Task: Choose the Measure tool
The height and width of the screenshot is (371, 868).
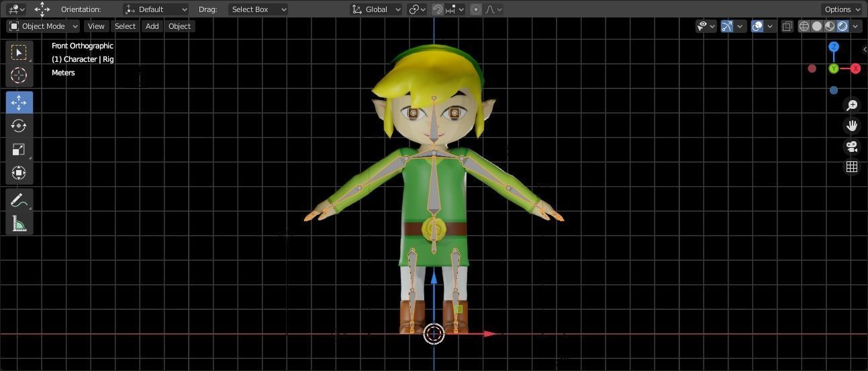Action: tap(19, 223)
